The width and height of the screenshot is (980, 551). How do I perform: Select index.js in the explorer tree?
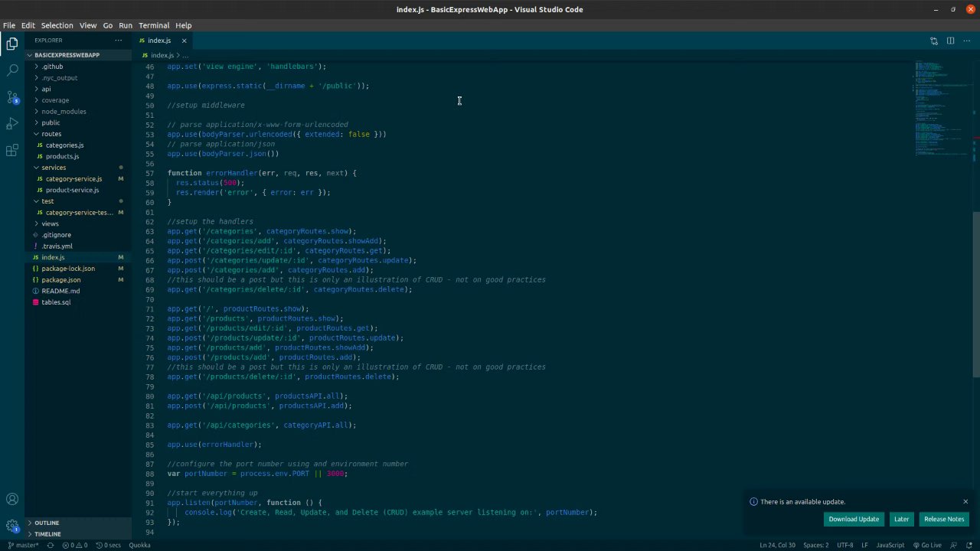[53, 257]
